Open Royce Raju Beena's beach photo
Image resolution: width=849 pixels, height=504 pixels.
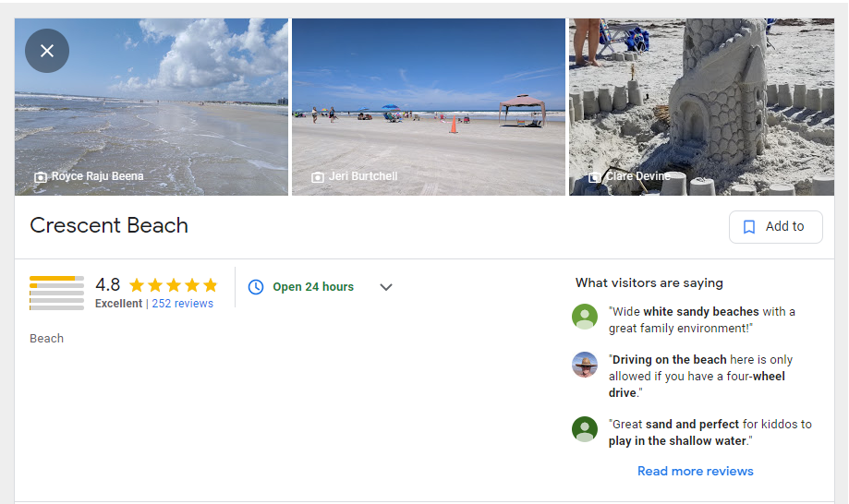[152, 107]
